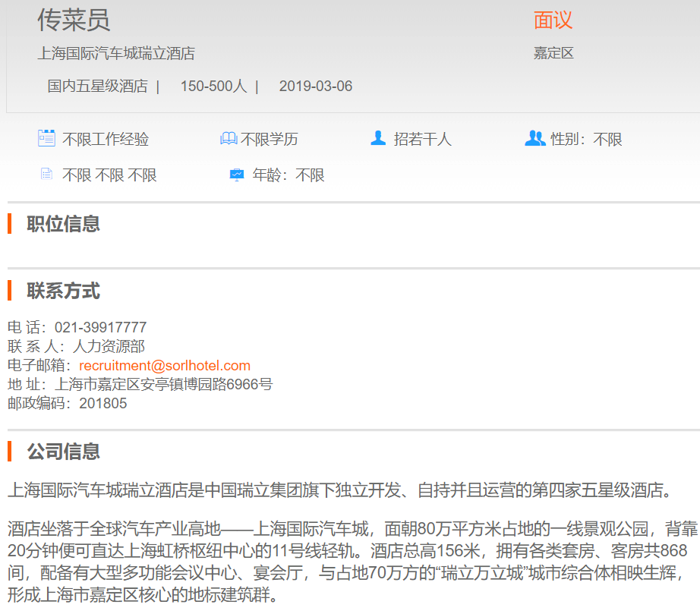Click the 联系方式 section heading
The image size is (700, 614).
point(64,291)
